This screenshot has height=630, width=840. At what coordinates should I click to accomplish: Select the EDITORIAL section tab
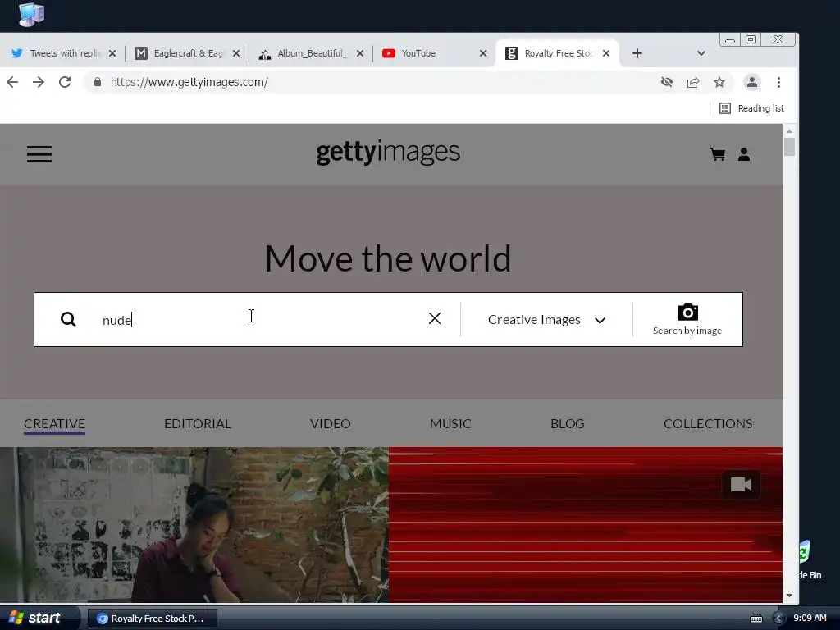point(198,424)
